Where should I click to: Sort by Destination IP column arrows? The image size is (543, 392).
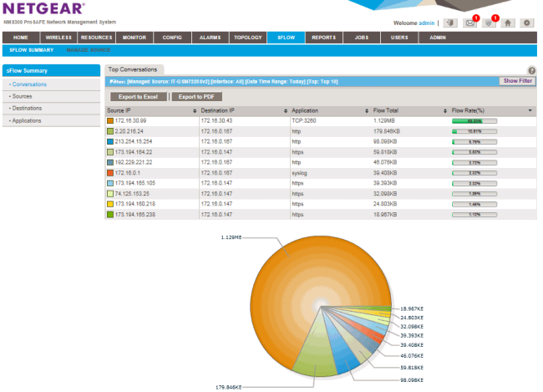[285, 110]
